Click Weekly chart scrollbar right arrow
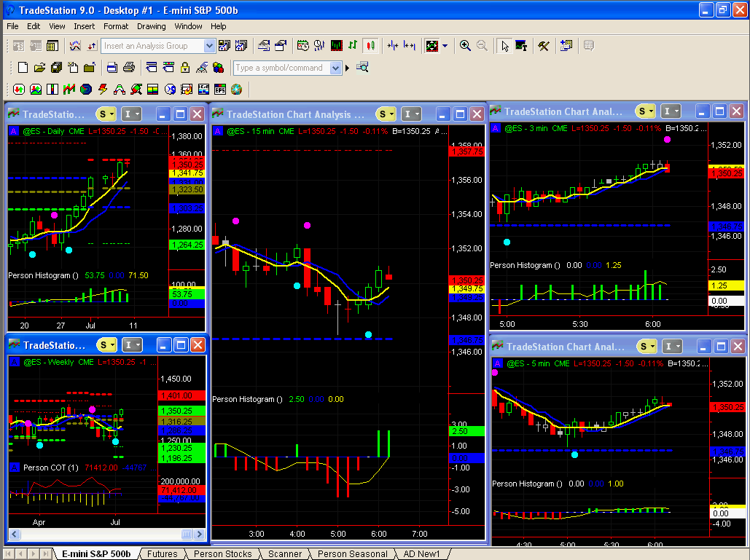This screenshot has height=560, width=750. [200, 535]
